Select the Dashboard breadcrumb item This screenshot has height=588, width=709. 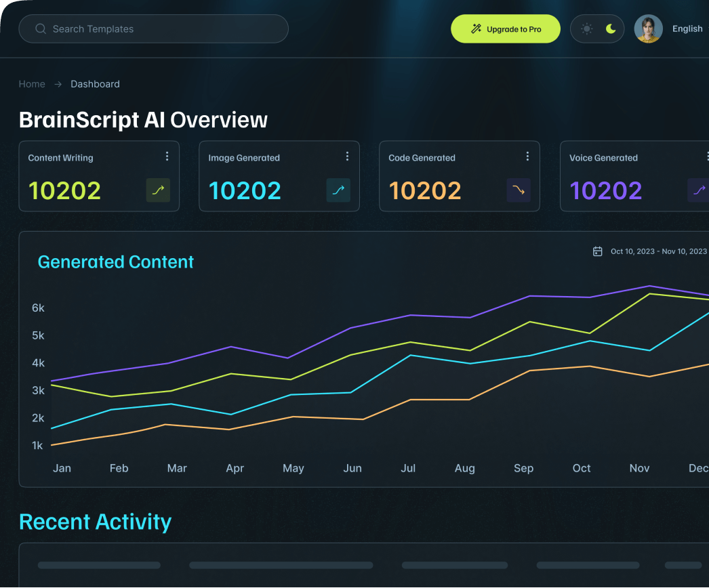(95, 84)
